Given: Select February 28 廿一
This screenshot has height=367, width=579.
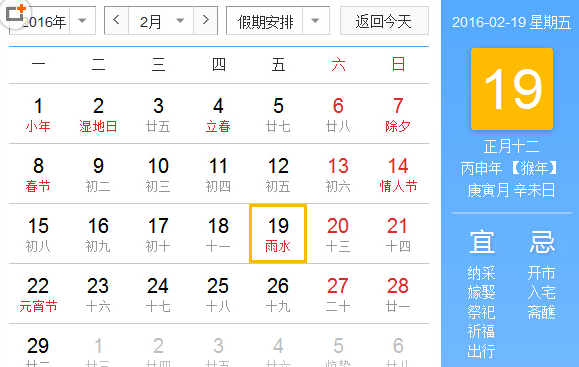Looking at the screenshot, I should coord(398,294).
